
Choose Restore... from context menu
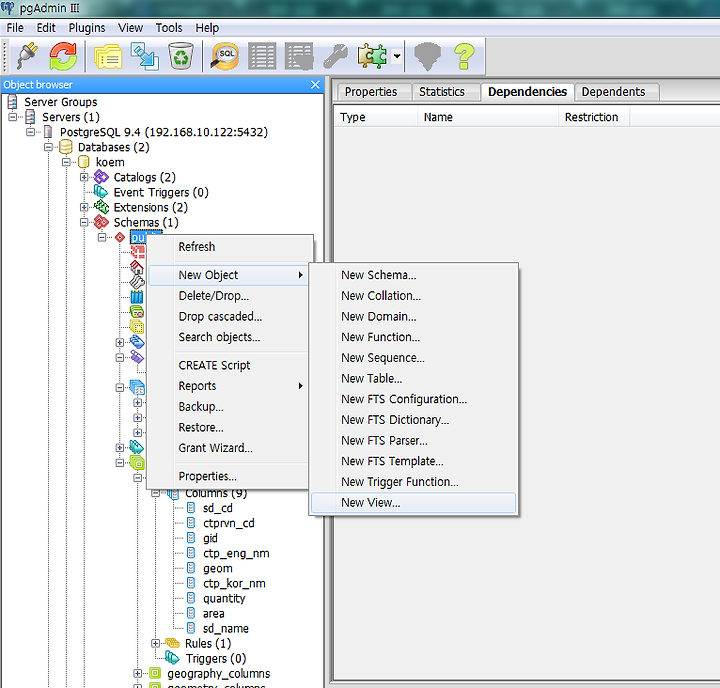tap(228, 428)
